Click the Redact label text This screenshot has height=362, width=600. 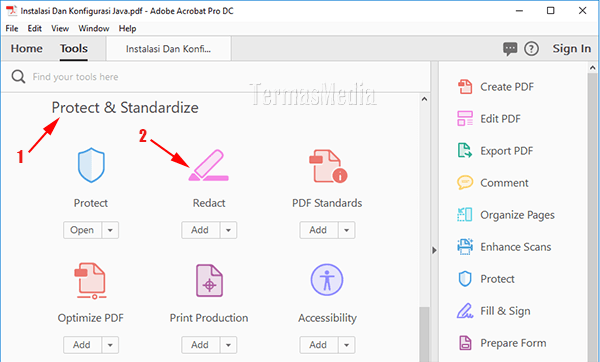tap(209, 203)
